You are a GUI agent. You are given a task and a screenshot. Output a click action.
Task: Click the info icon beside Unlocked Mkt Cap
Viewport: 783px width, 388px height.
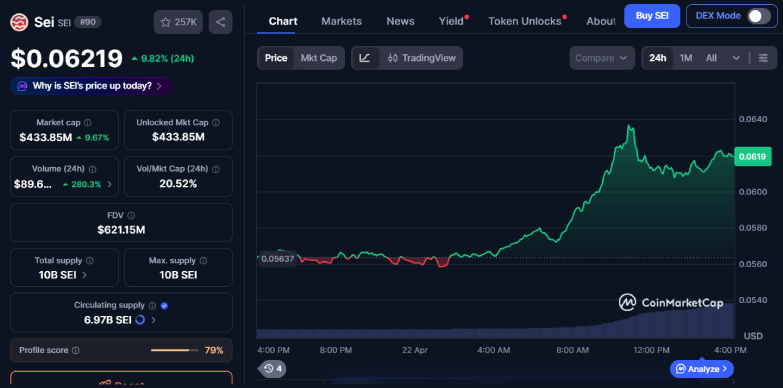click(x=216, y=122)
